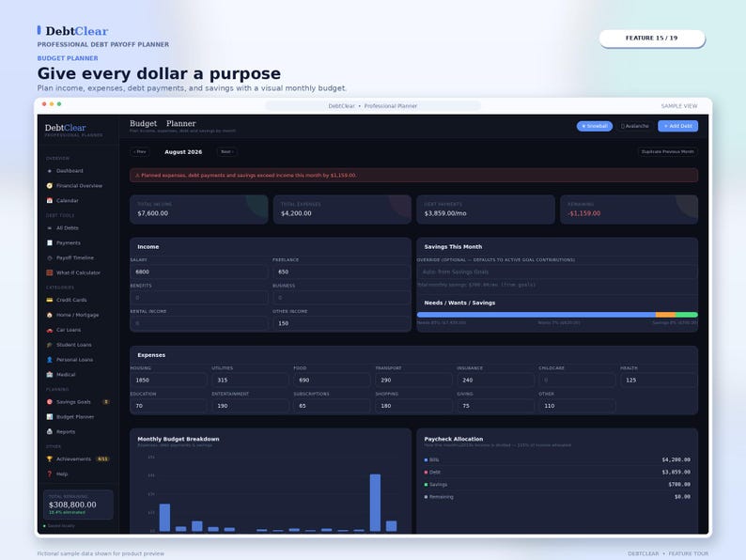Advance to next month with Next
The width and height of the screenshot is (746, 560).
[x=227, y=152]
